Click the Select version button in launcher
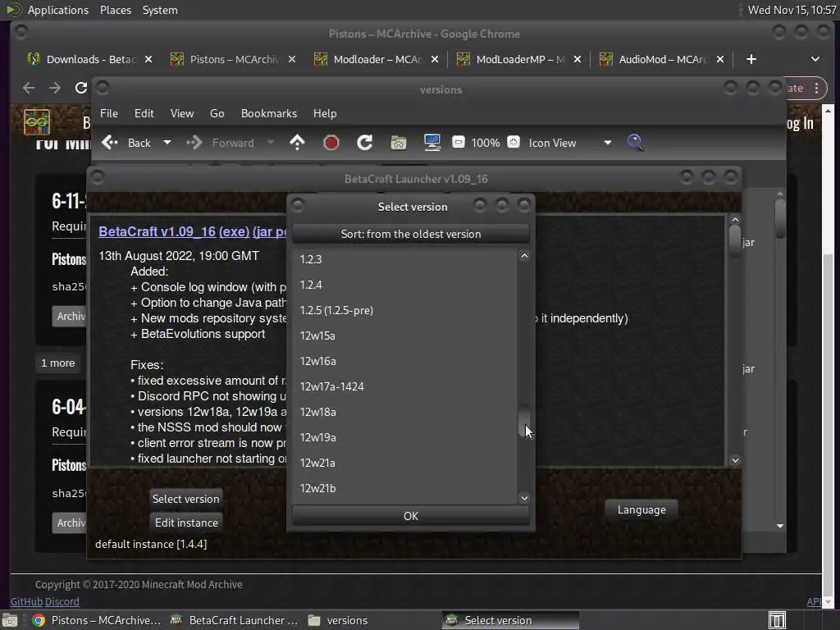The height and width of the screenshot is (630, 840). click(186, 499)
